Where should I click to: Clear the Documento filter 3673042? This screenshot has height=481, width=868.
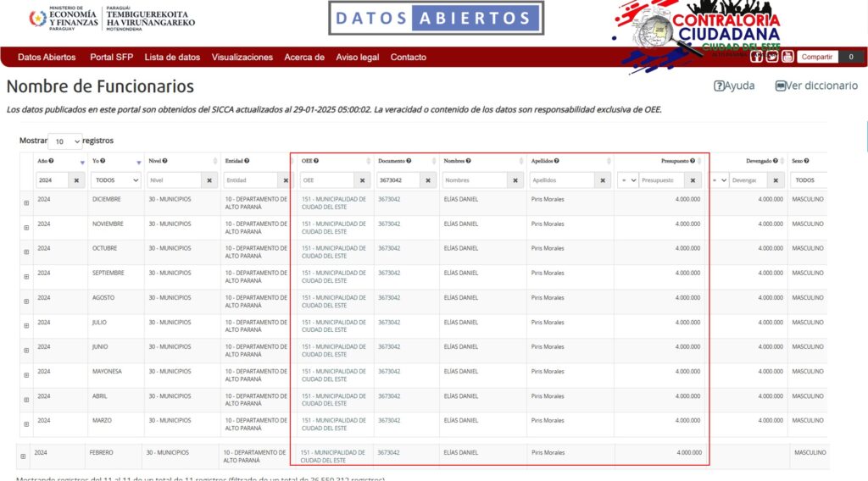click(x=428, y=180)
